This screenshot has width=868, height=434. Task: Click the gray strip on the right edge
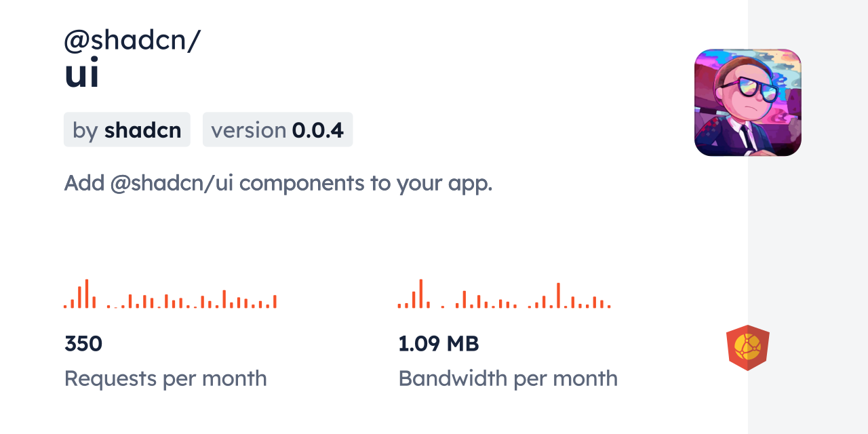tap(808, 217)
